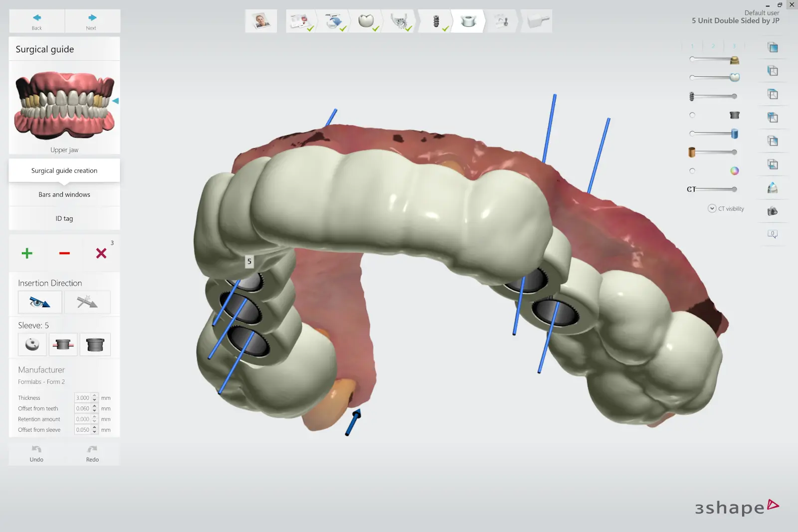The image size is (798, 532).
Task: Switch to view preset 2
Action: tap(713, 46)
